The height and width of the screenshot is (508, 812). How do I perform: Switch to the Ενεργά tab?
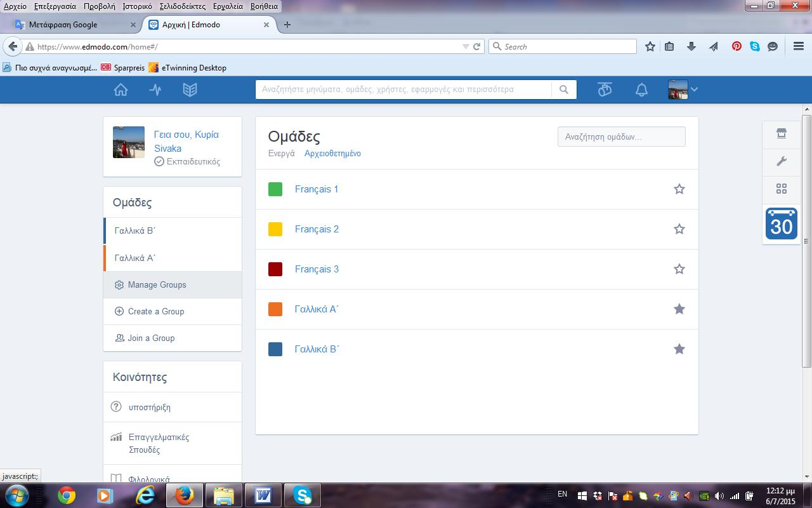281,154
